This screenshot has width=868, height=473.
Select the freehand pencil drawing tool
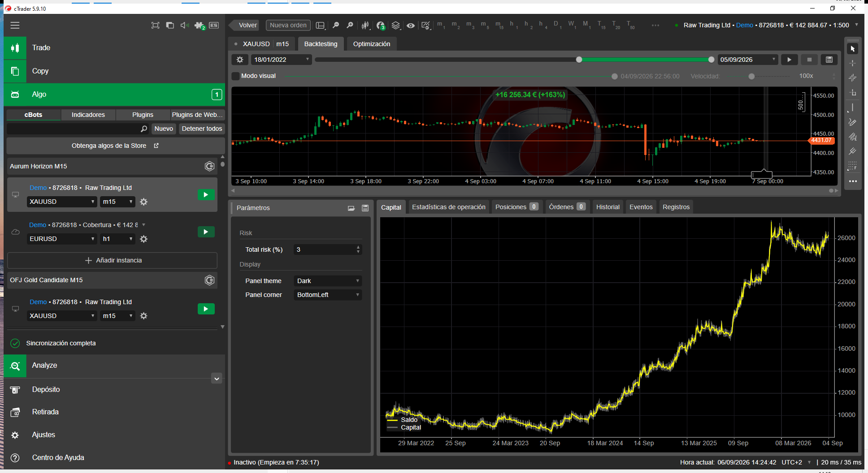[x=853, y=122]
